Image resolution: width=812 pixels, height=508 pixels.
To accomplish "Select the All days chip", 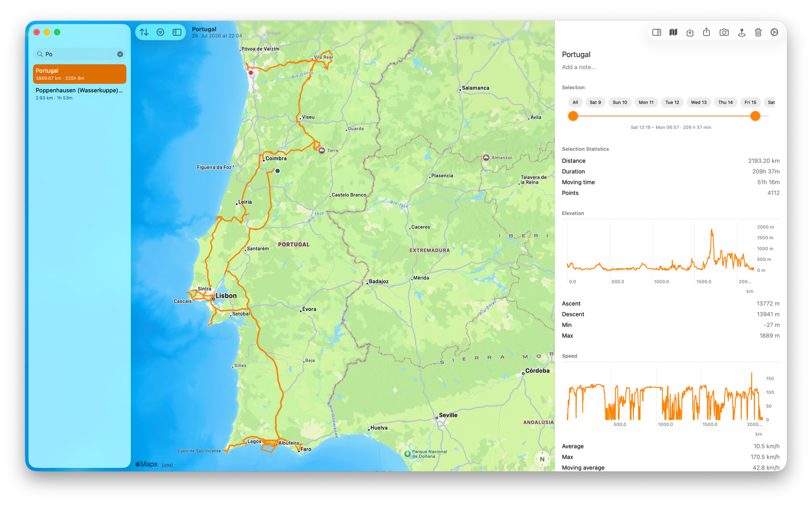I will tap(575, 102).
